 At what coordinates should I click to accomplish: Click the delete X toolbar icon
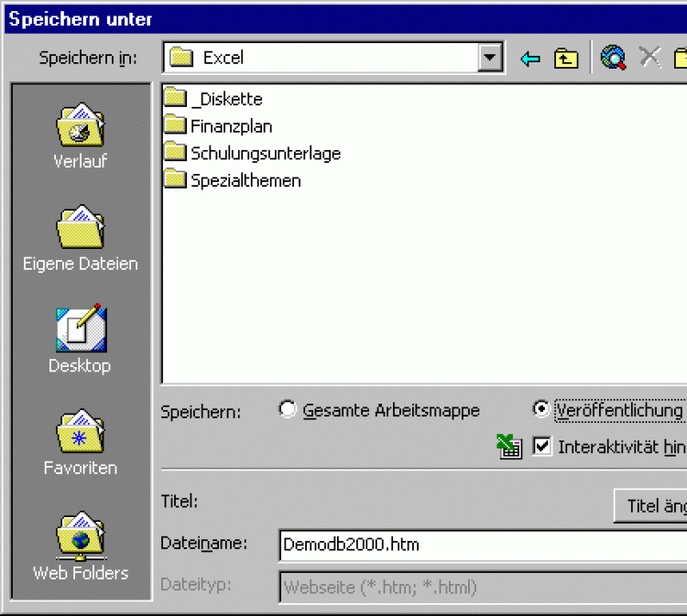click(x=649, y=58)
